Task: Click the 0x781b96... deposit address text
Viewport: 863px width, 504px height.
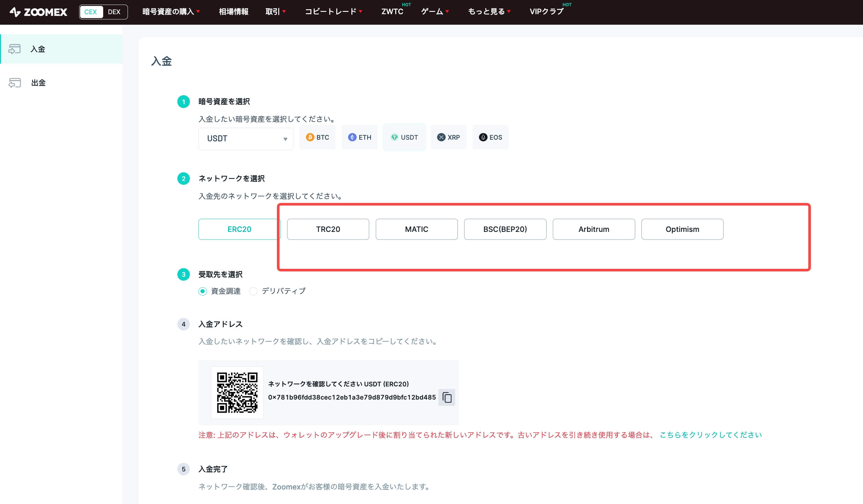Action: (352, 397)
